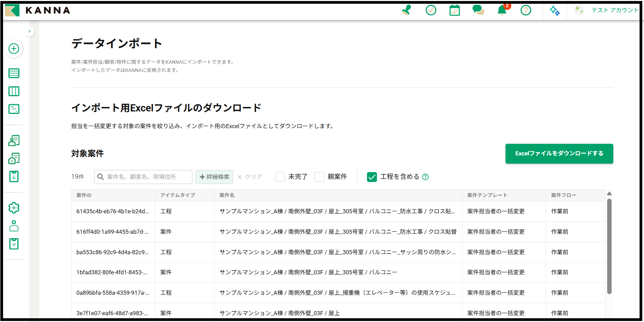Click Excelファイルをダウンロードする button
The height and width of the screenshot is (322, 644).
pyautogui.click(x=559, y=154)
